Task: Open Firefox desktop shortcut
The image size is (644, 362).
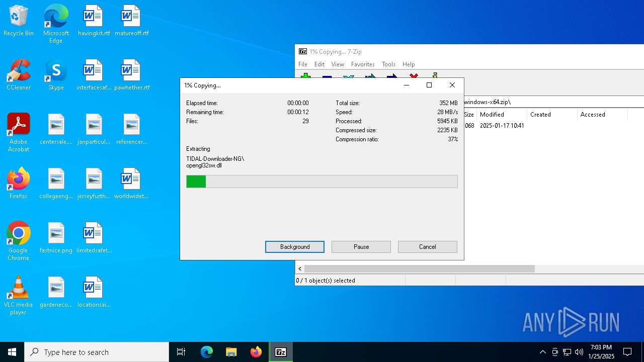Action: click(x=19, y=184)
